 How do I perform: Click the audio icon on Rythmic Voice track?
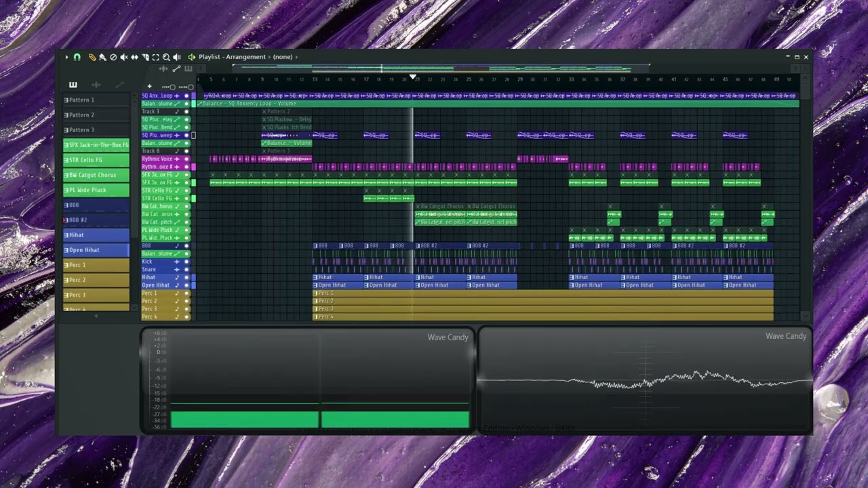point(177,159)
